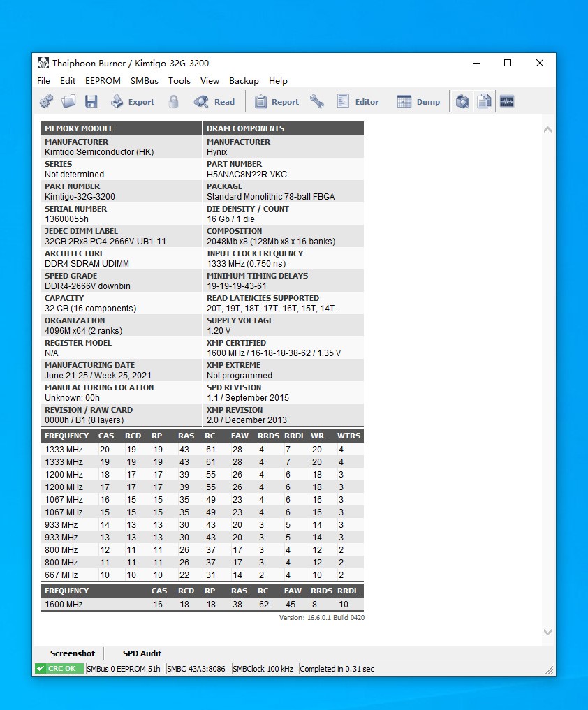Click the "16 Gb / 1 die" density value

coord(231,219)
